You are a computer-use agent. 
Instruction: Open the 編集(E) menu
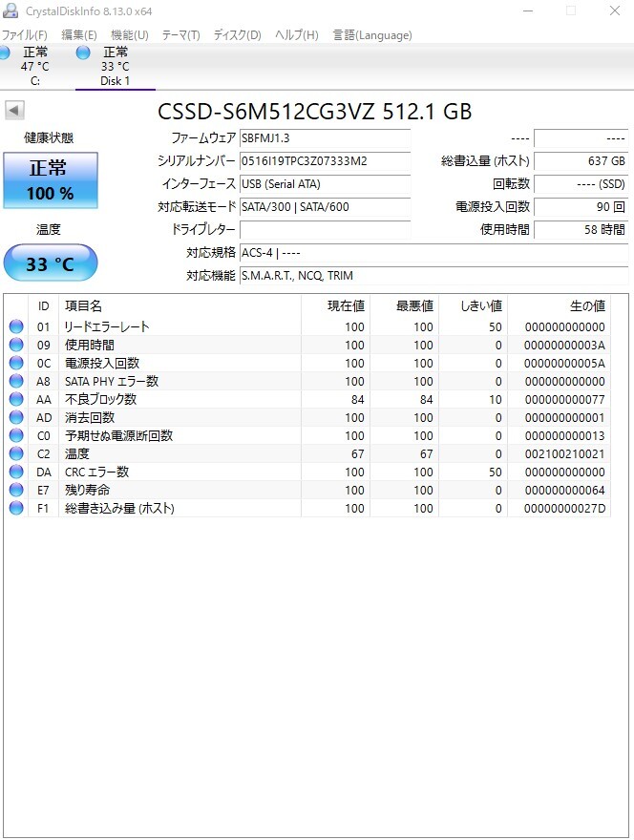pyautogui.click(x=79, y=35)
